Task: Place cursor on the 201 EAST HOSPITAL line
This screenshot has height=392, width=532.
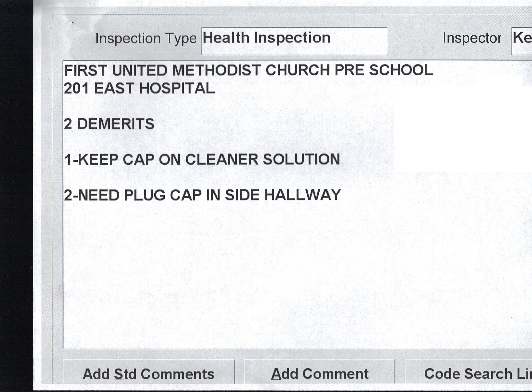Action: 139,89
